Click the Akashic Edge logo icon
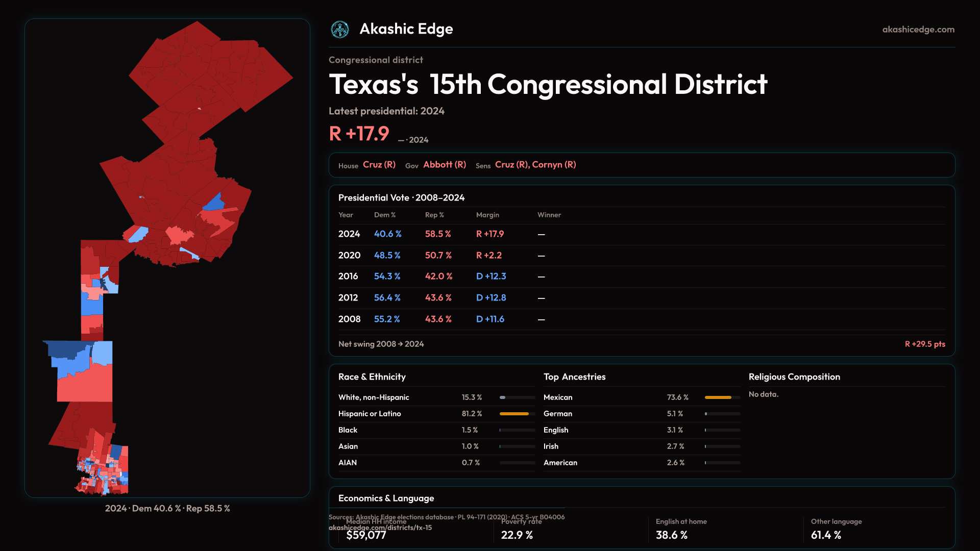The image size is (980, 551). (339, 30)
